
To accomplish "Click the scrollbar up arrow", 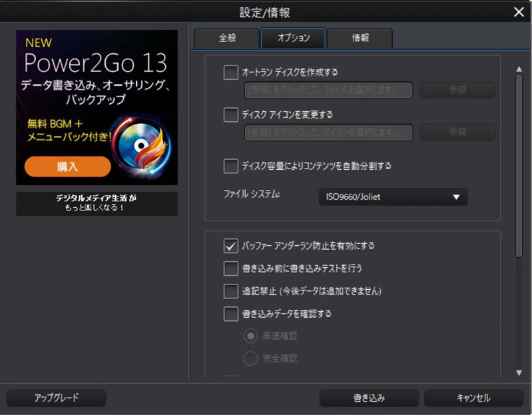I will click(x=519, y=69).
